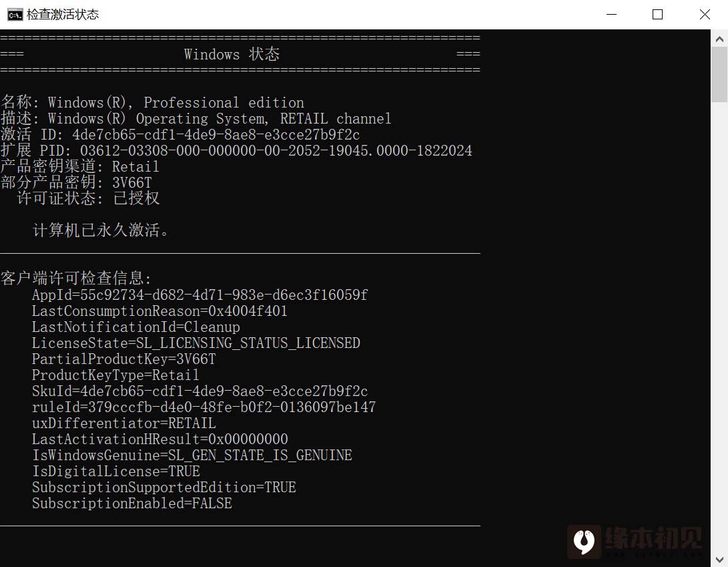Click LicenseState=SL_LICENSING_STATUS_LICENSED line
The image size is (728, 567).
pyautogui.click(x=196, y=343)
